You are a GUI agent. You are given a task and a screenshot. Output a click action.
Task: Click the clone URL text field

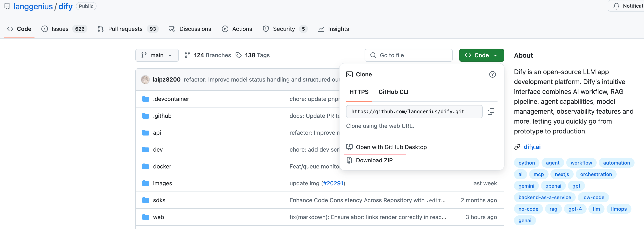coord(414,112)
